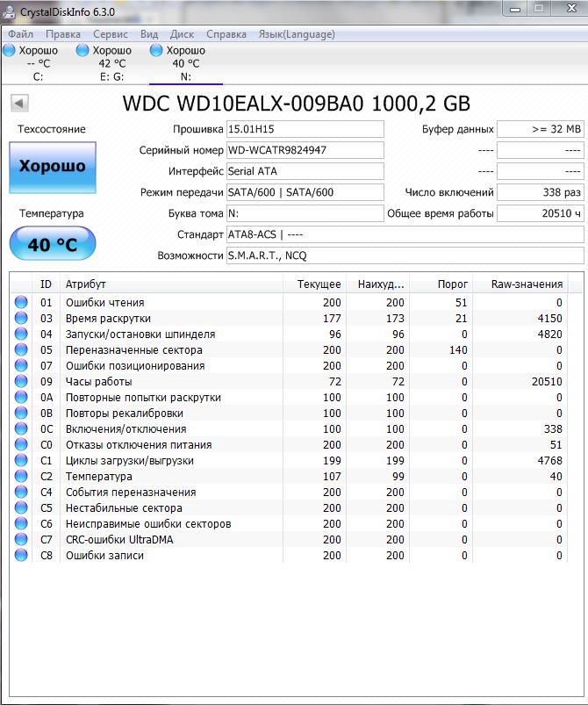
Task: Select the Время раскрутки attribute text
Action: click(108, 319)
